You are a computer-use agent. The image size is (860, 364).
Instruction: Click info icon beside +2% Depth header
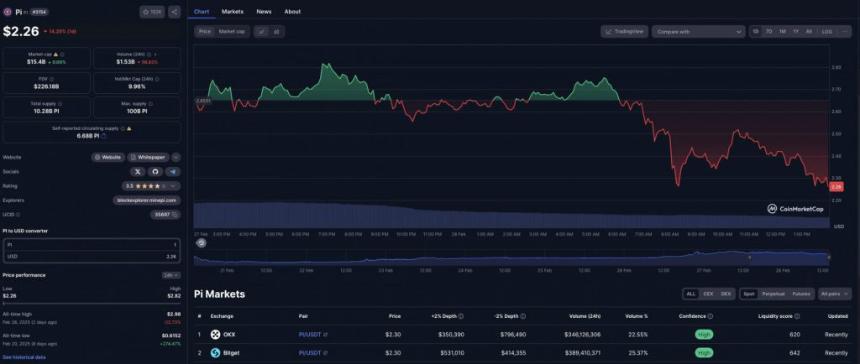(x=461, y=316)
